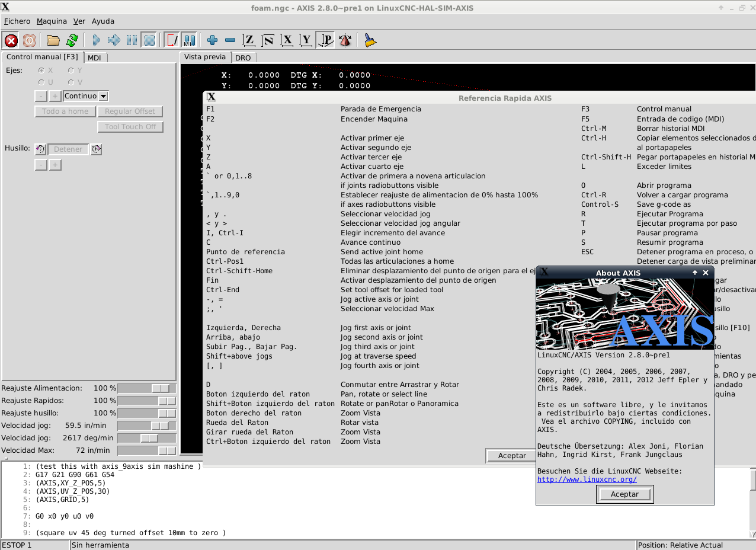Start spindle counterclockwise icon
The height and width of the screenshot is (550, 756).
40,149
